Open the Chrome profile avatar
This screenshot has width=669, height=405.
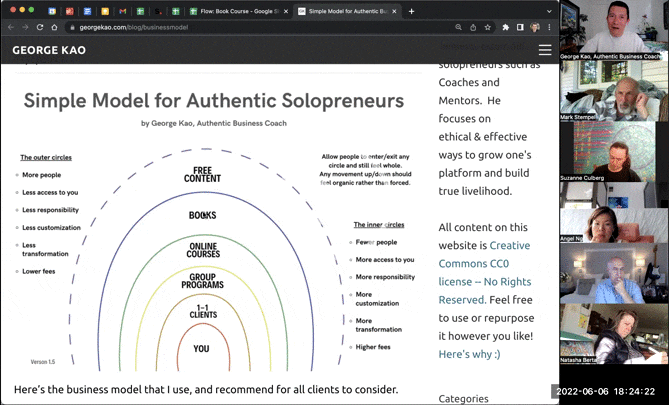click(535, 27)
